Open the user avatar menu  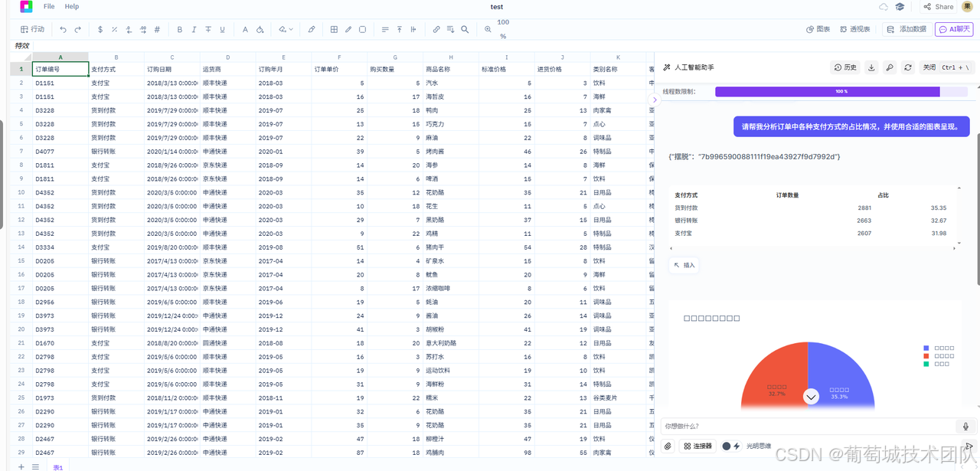click(x=967, y=6)
